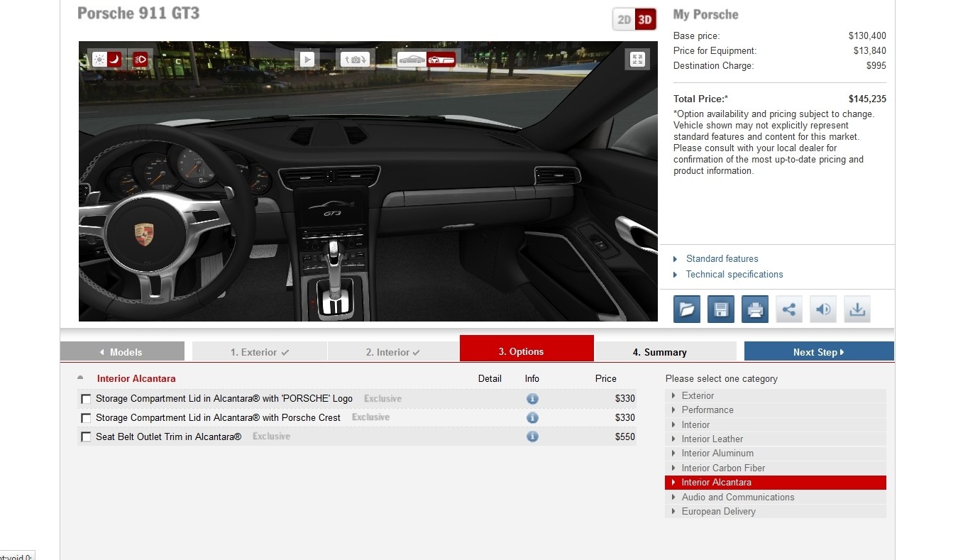Switch to 2D view
The width and height of the screenshot is (980, 560).
624,20
